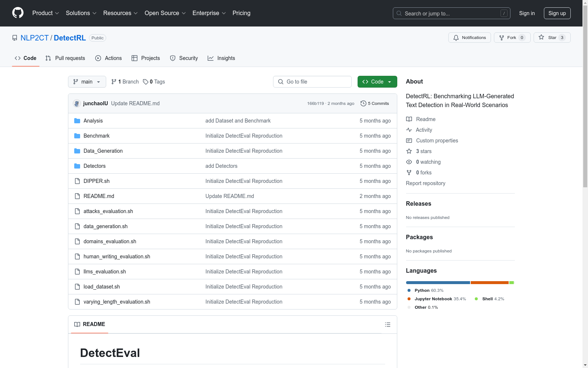Click the Detectors folder icon
Image resolution: width=588 pixels, height=368 pixels.
[x=77, y=166]
